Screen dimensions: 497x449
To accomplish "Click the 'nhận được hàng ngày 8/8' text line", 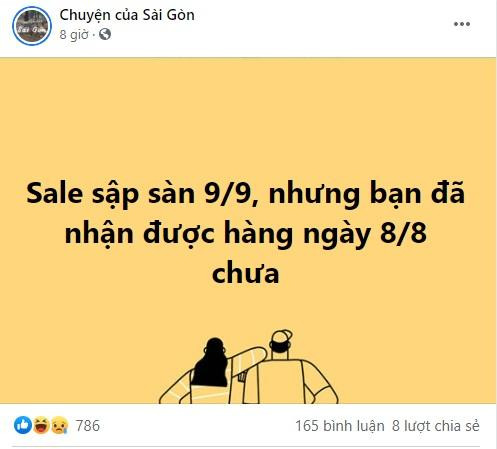I will pos(246,234).
